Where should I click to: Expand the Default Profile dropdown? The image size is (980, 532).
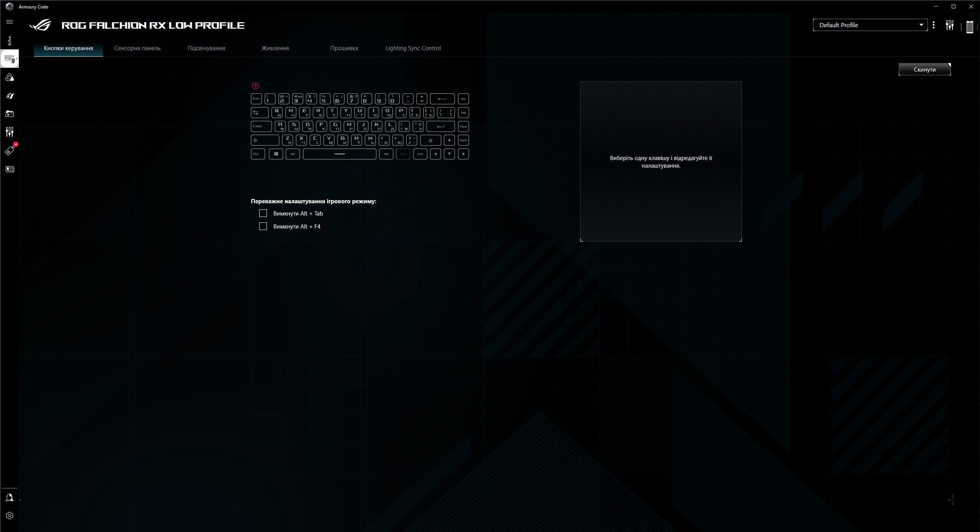point(870,25)
